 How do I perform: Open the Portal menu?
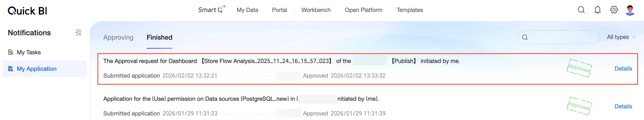pyautogui.click(x=279, y=10)
